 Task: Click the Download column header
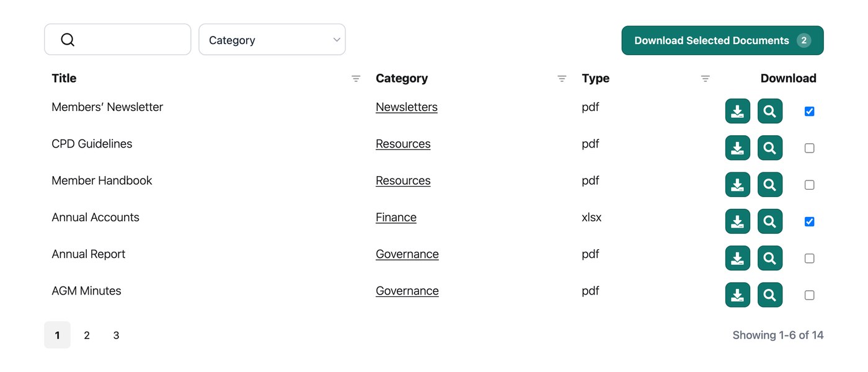coord(788,78)
